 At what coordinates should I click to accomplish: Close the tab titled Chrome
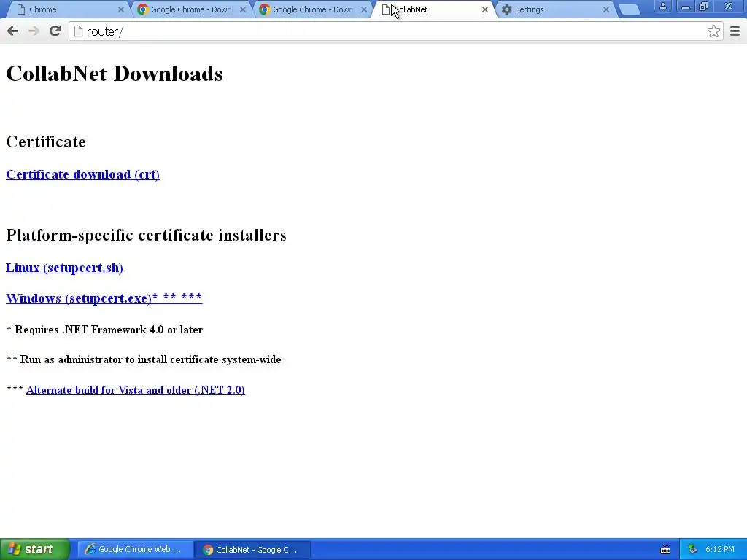point(120,9)
